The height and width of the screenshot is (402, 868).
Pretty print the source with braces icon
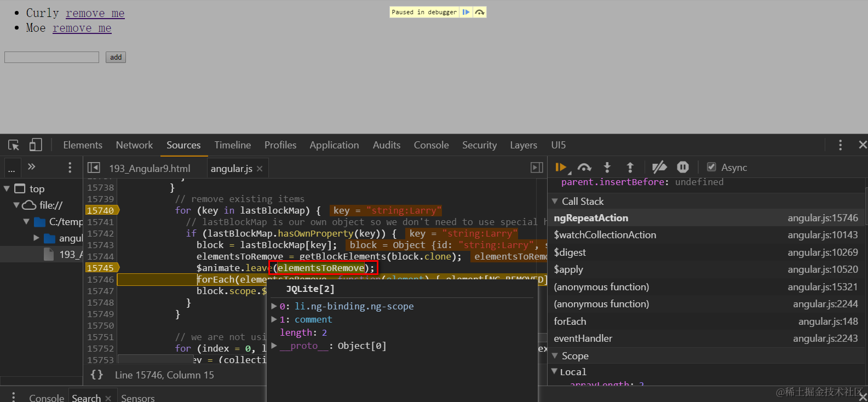pyautogui.click(x=97, y=375)
